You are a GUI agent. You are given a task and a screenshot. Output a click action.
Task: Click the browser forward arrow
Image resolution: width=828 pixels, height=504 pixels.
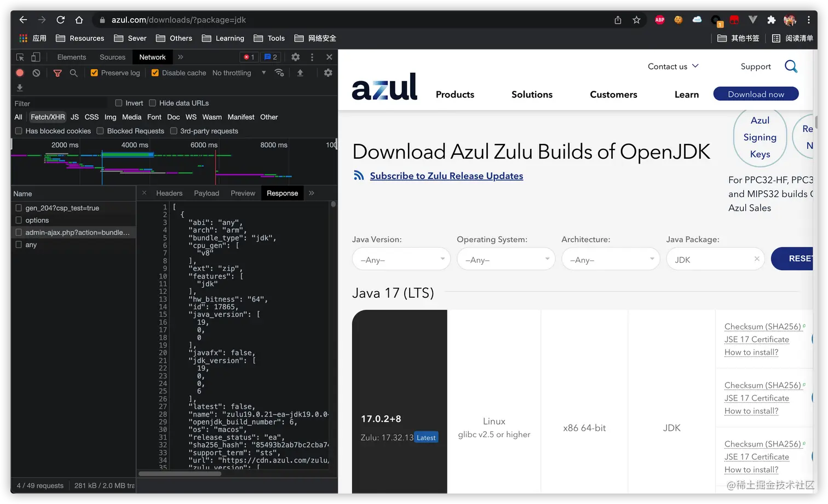click(x=42, y=20)
